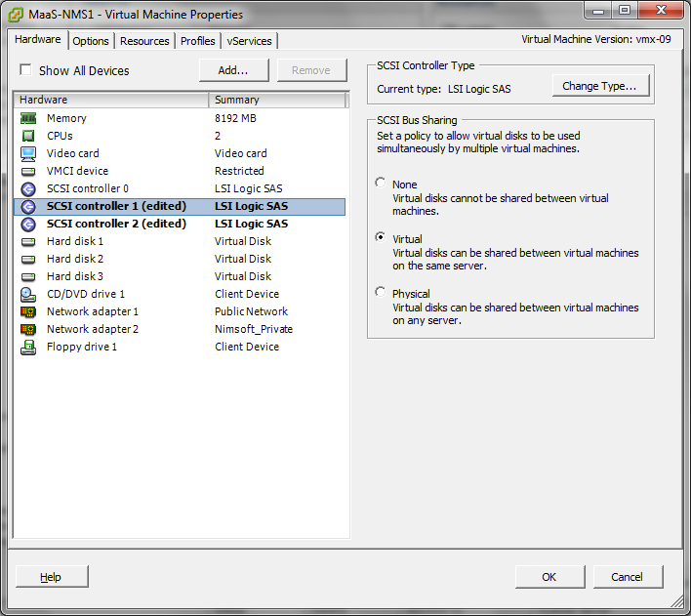The image size is (691, 616).
Task: Minimize the Virtual Machine Properties window
Action: click(x=598, y=11)
